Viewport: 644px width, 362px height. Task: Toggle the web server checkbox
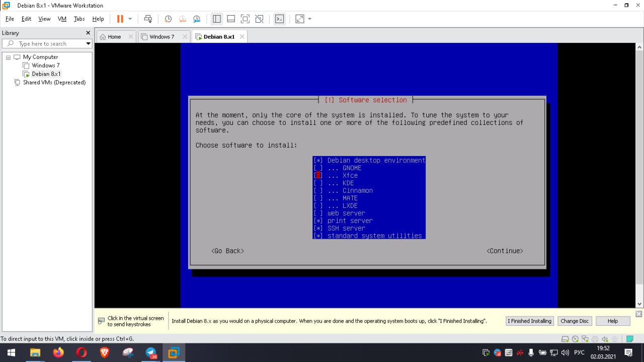pyautogui.click(x=318, y=213)
